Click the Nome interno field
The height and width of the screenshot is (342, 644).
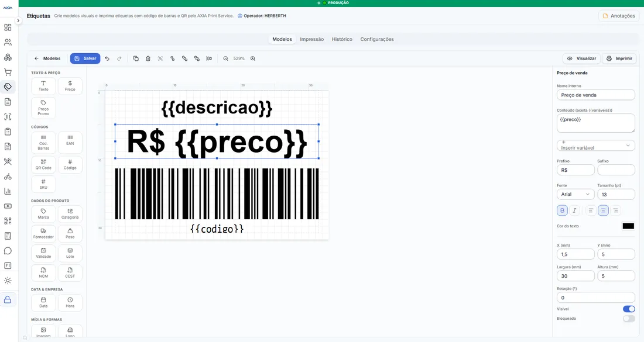[595, 95]
